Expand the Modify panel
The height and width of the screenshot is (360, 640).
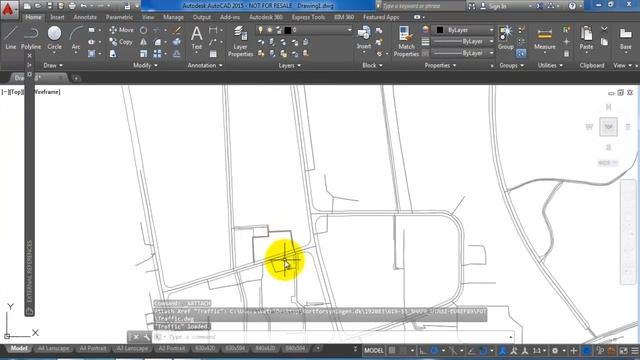145,65
